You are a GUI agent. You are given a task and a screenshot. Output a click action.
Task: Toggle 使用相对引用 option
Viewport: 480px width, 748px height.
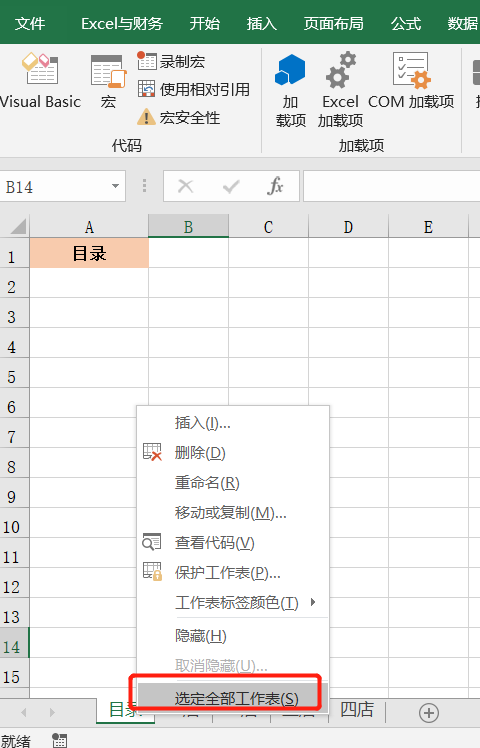coord(194,89)
